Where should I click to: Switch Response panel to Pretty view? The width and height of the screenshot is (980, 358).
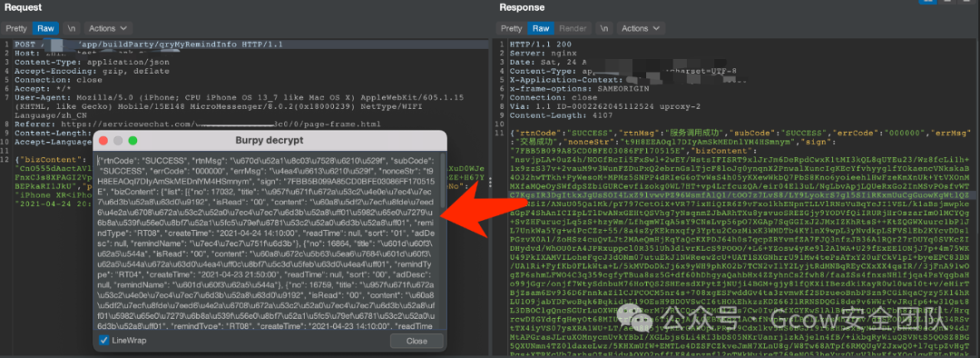511,29
